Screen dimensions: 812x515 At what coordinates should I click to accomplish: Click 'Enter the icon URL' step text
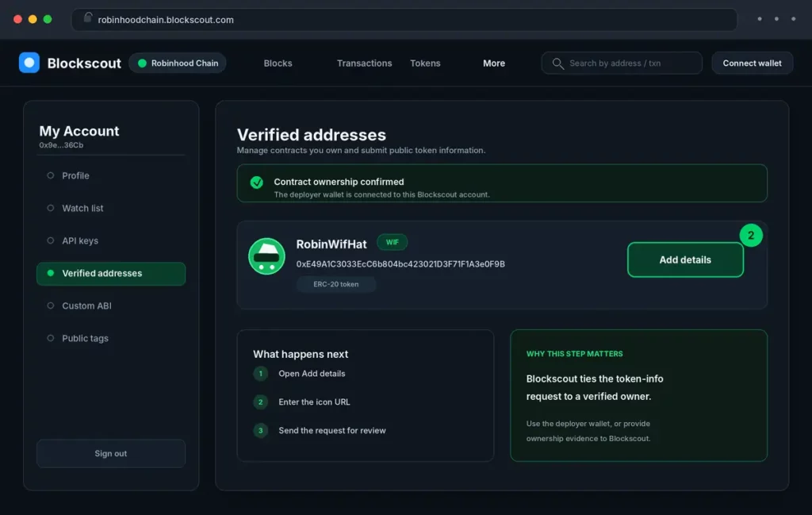tap(314, 402)
